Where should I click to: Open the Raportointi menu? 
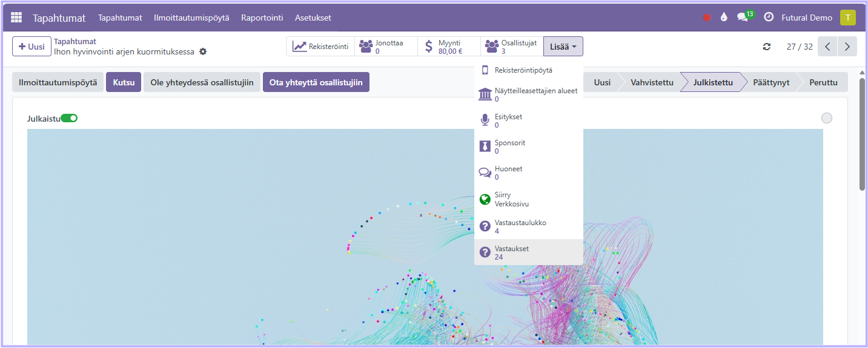click(x=262, y=18)
